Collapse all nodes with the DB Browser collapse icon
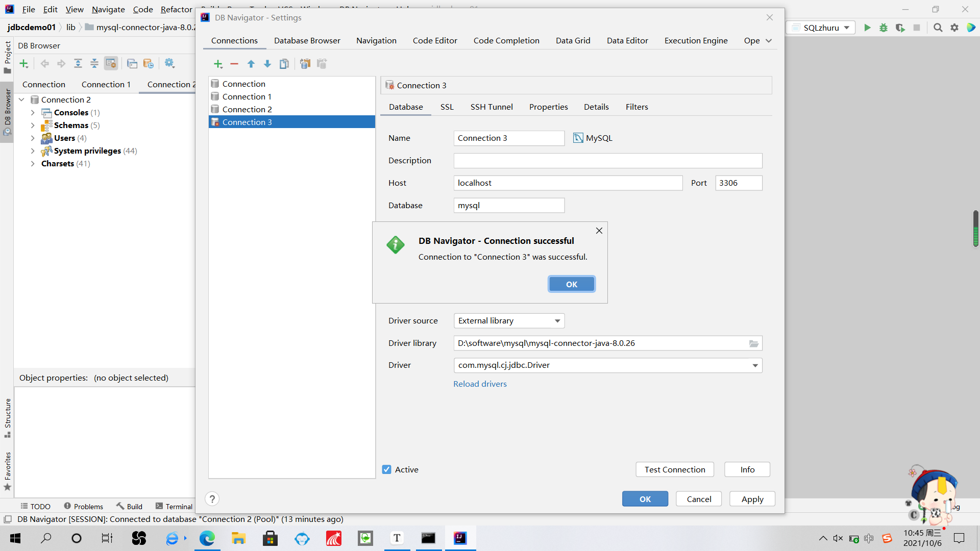 pyautogui.click(x=94, y=63)
